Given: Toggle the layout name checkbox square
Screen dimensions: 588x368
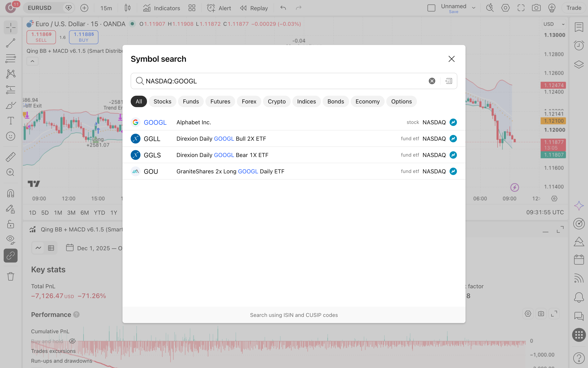Looking at the screenshot, I should (431, 8).
